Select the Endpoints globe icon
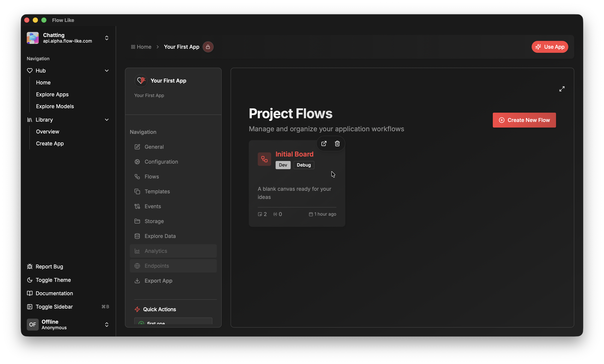604x364 pixels. coord(138,266)
